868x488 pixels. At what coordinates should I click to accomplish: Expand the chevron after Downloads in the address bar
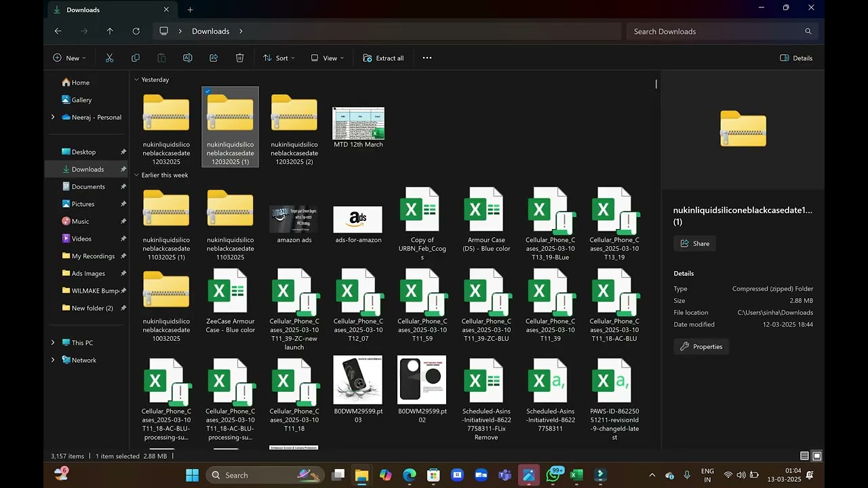pos(241,31)
